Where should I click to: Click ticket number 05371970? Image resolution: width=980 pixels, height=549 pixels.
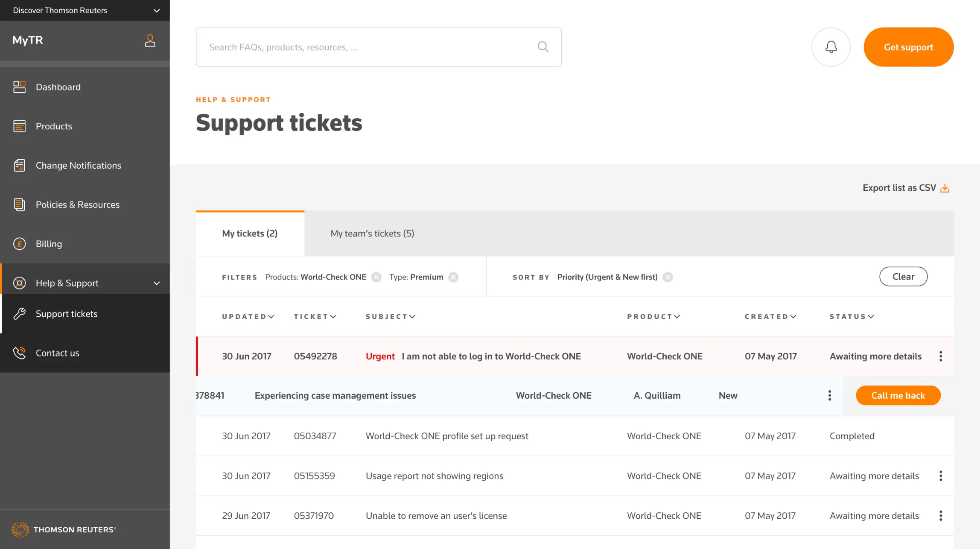314,516
